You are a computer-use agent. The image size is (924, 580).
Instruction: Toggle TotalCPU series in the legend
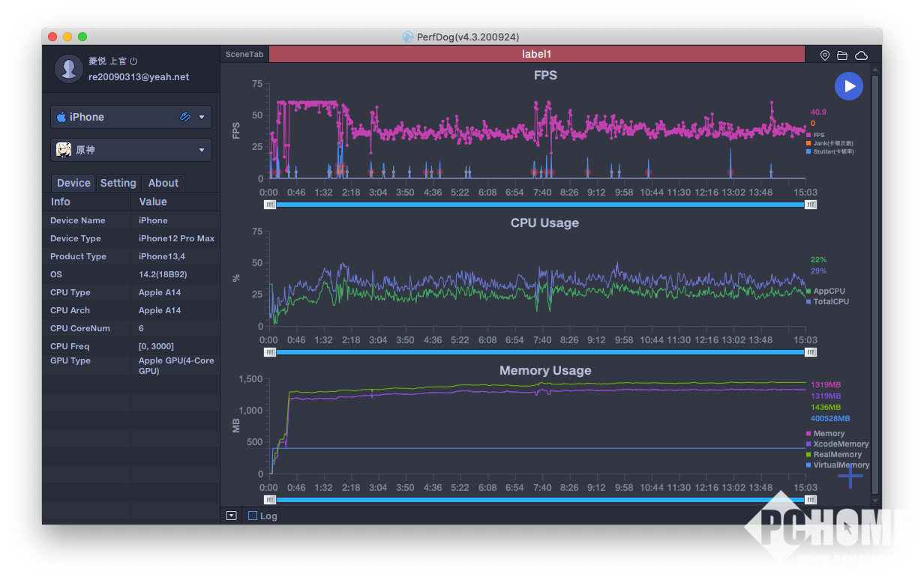827,301
